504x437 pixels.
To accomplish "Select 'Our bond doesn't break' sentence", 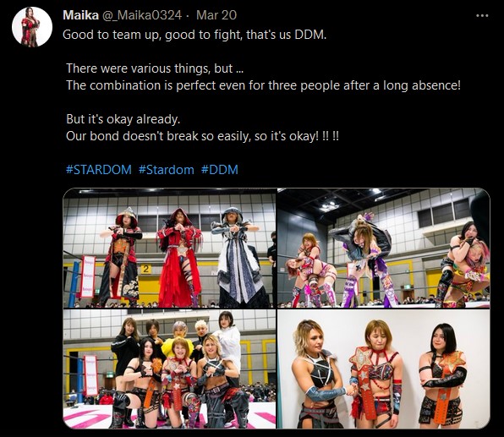I will coord(202,136).
